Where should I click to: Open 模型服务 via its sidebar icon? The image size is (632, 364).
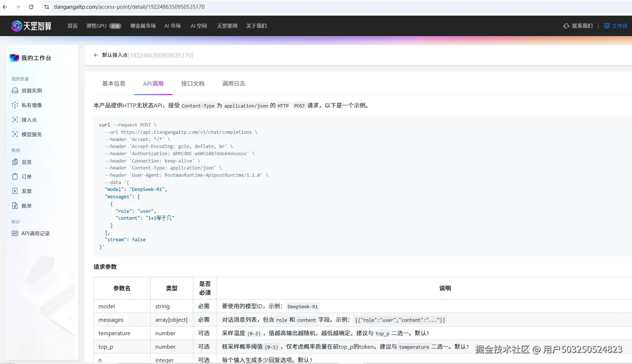[x=15, y=134]
